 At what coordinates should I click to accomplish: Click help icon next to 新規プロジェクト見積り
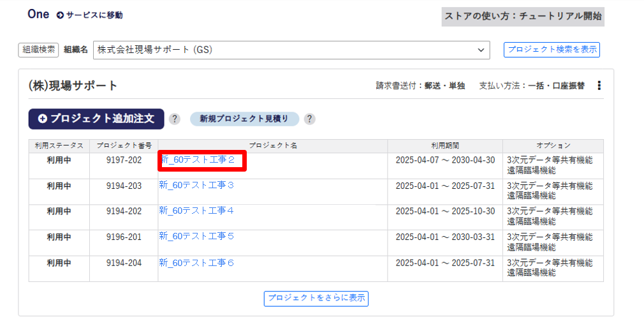pos(309,119)
